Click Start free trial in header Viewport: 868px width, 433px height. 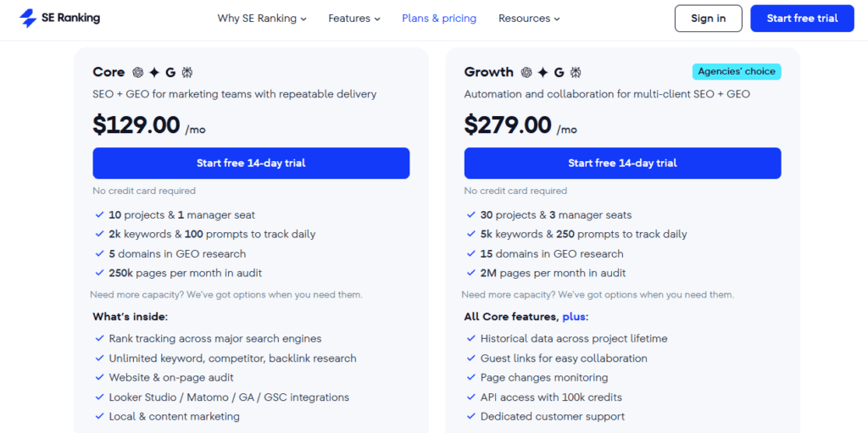[x=802, y=18]
